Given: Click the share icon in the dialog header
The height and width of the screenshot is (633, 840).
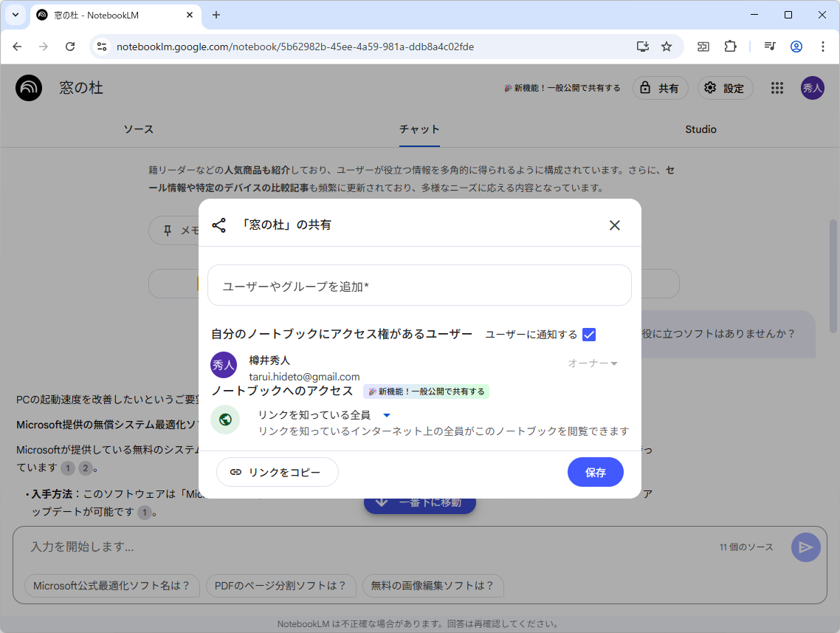Looking at the screenshot, I should [218, 225].
